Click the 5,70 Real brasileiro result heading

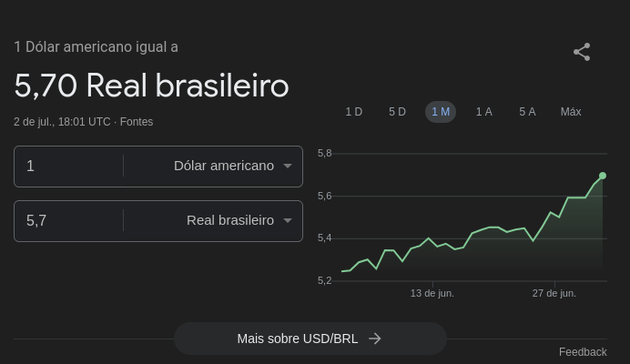(x=151, y=86)
